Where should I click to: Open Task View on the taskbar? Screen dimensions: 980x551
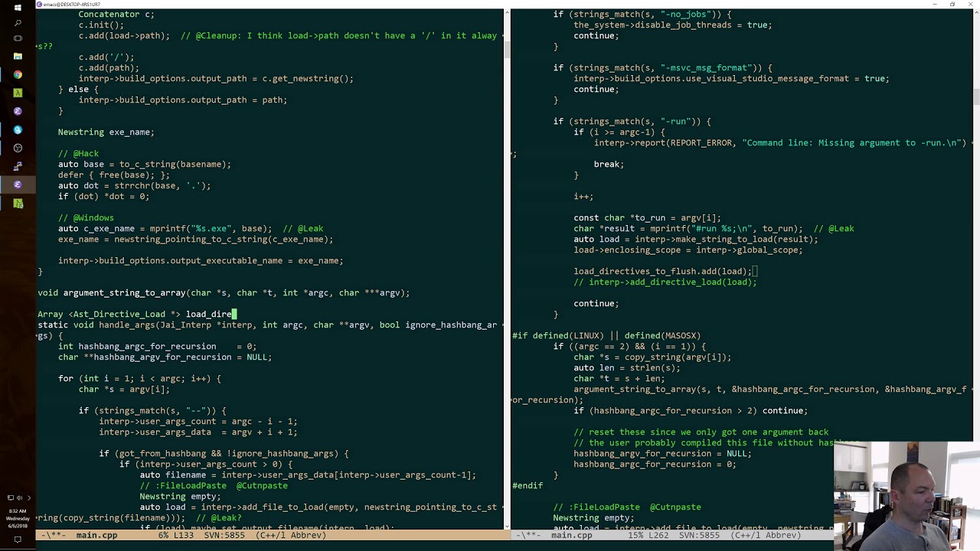coord(18,38)
